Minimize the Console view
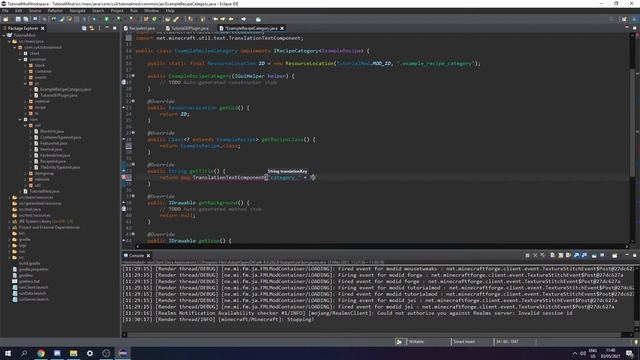 627,256
